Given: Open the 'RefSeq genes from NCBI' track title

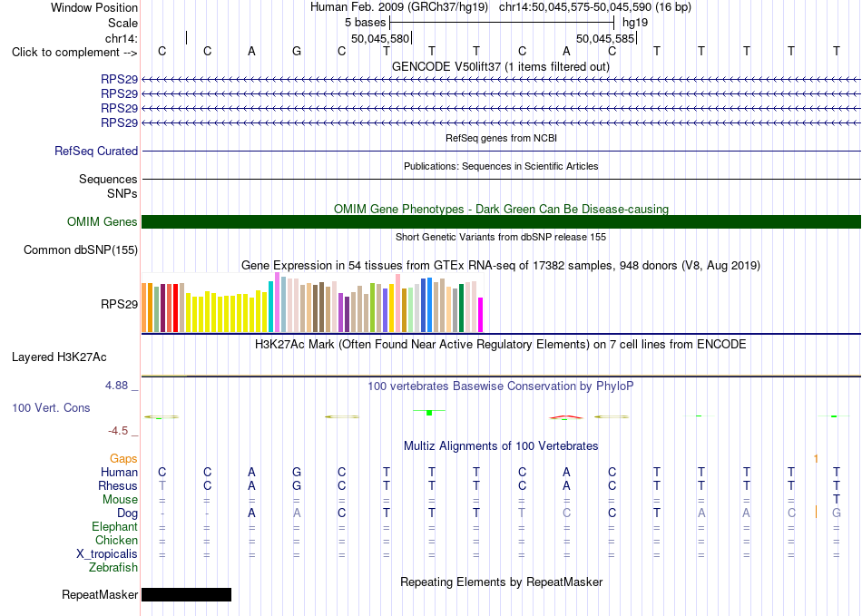Looking at the screenshot, I should click(x=501, y=138).
